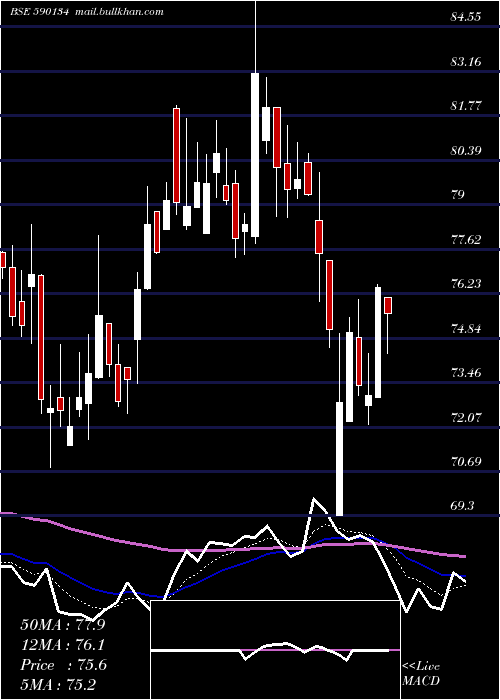Click the 80.39 price axis label
The image size is (500, 700).
point(466,150)
